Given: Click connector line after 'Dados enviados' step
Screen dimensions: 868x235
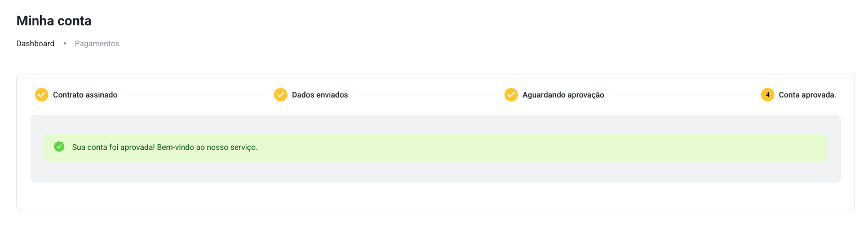Looking at the screenshot, I should [426, 95].
